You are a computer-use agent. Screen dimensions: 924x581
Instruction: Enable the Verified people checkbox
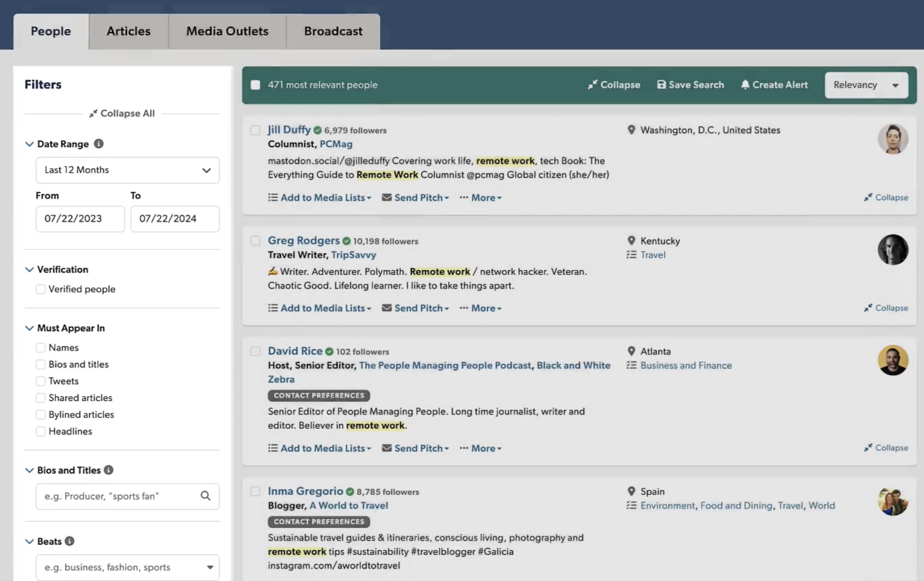click(40, 289)
